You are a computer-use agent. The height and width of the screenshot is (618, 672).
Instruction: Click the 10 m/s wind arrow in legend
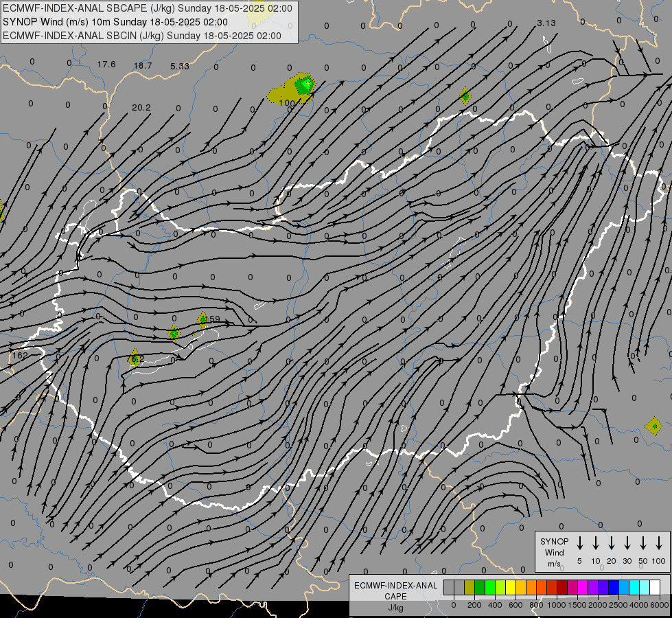click(596, 543)
